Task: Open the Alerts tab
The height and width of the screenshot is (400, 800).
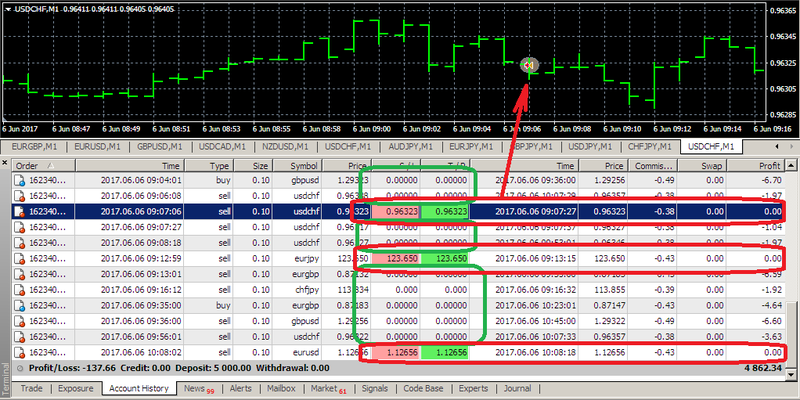Action: 240,388
